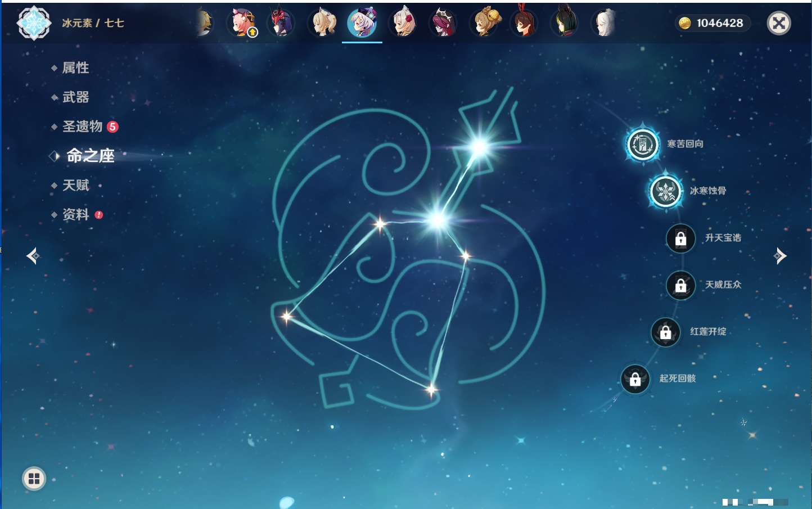Screen dimensions: 812x509
Task: Click the 冰元素 / 七七 title text
Action: (x=93, y=23)
